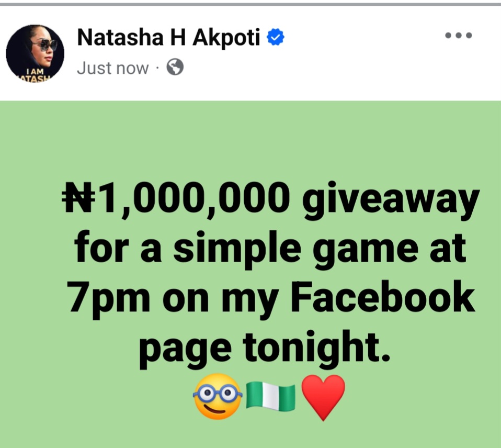Click the red heart emoji

323,397
